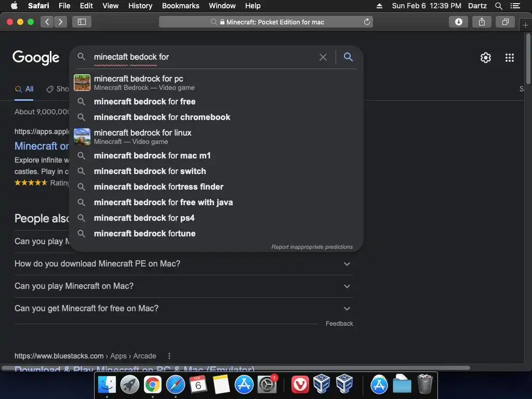
Task: Click the Feedback link
Action: (339, 324)
